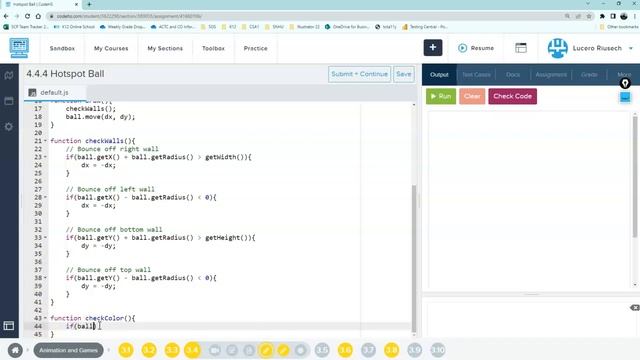Click in code line 44 after if(ball
Image resolution: width=640 pixels, height=360 pixels.
[x=94, y=326]
